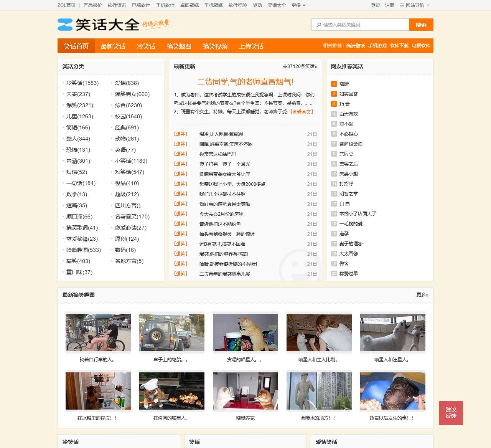
Task: Select the 笑话首页 navigation tab
Action: (76, 46)
